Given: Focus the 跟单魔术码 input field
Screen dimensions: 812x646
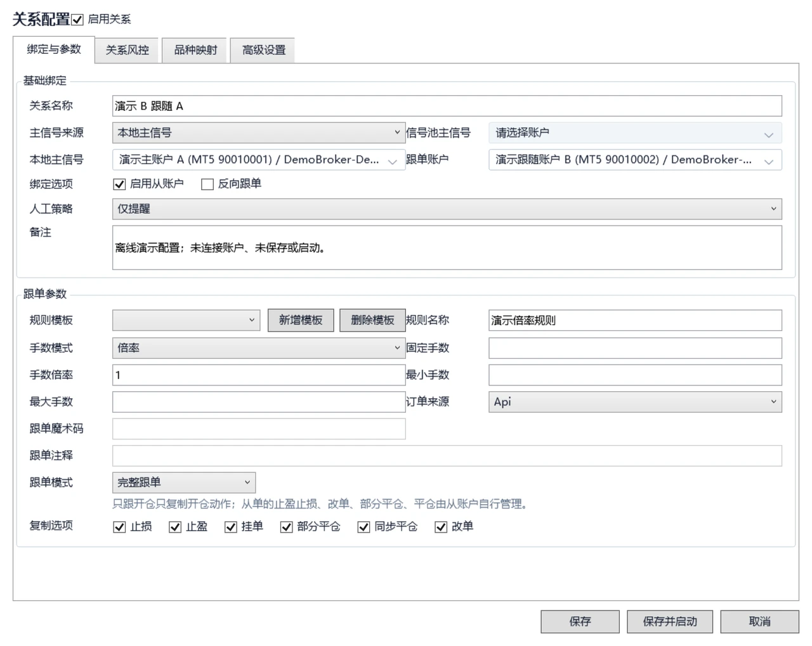Looking at the screenshot, I should [259, 429].
